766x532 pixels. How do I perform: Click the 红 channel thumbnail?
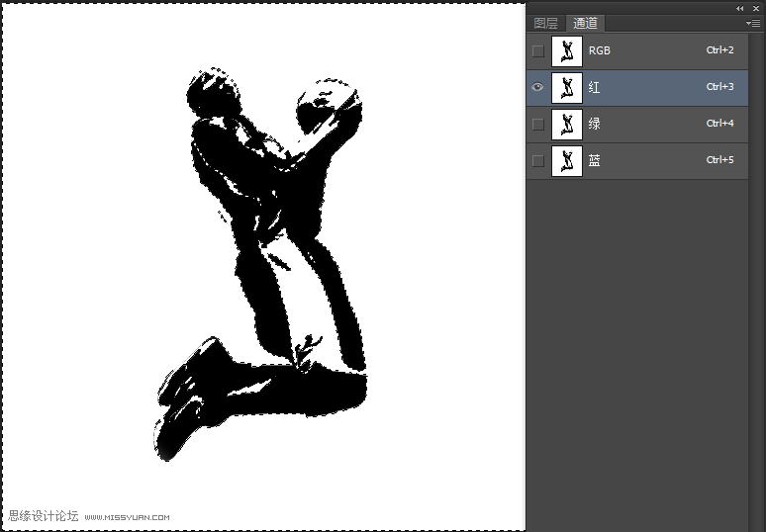[567, 87]
